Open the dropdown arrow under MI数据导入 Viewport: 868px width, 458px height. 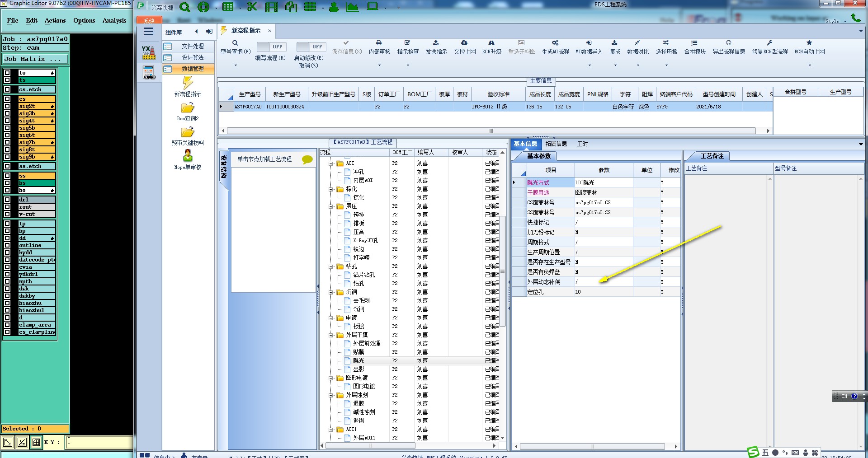click(x=589, y=65)
